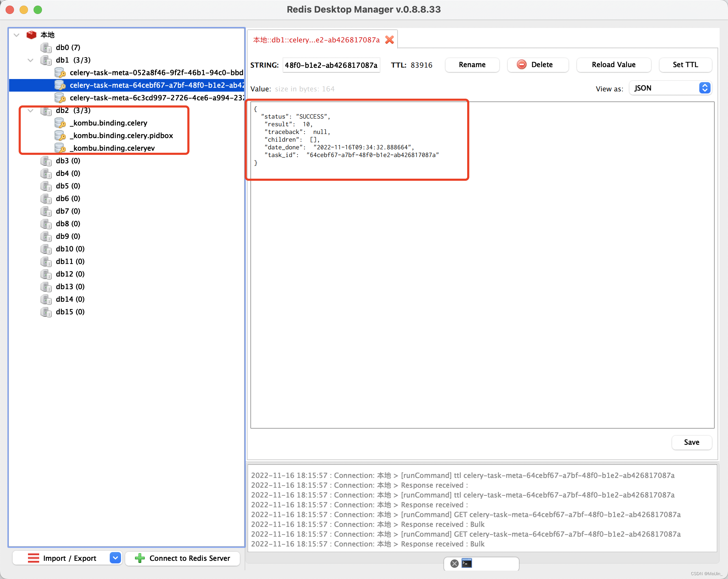
Task: Select the _kombu.binding.celeryev key
Action: pyautogui.click(x=112, y=148)
